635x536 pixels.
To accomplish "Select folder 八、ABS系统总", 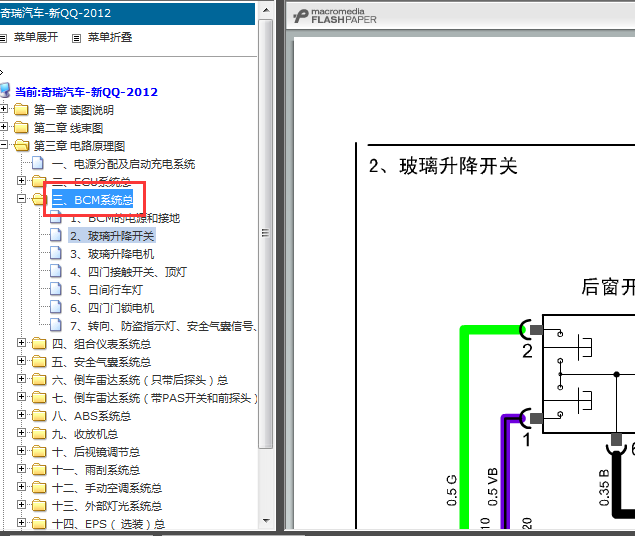I will click(91, 416).
